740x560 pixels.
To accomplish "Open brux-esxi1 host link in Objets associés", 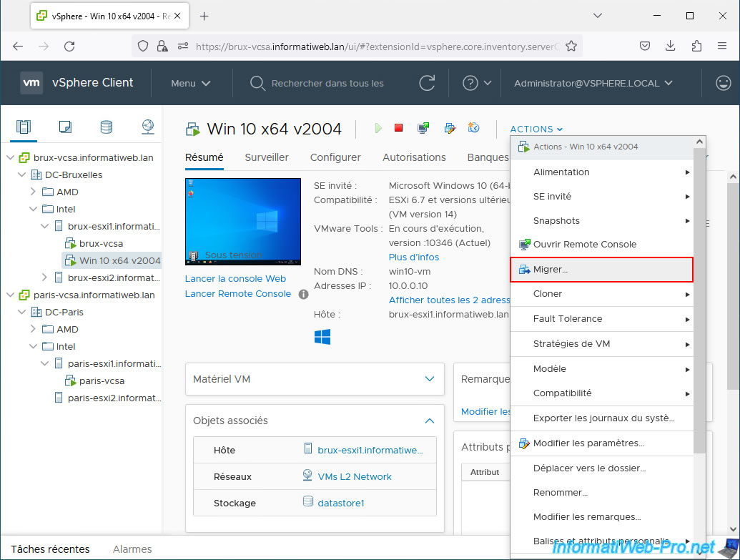I will [370, 450].
